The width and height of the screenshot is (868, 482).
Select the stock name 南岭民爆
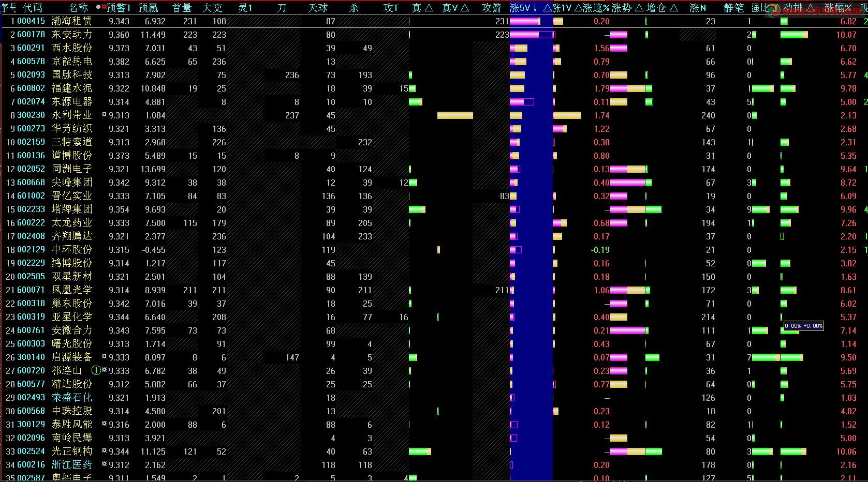pos(72,438)
